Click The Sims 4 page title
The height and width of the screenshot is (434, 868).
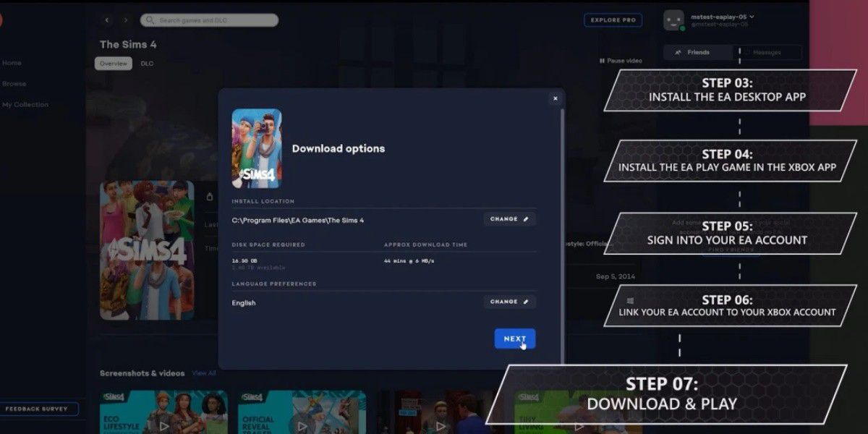[128, 44]
